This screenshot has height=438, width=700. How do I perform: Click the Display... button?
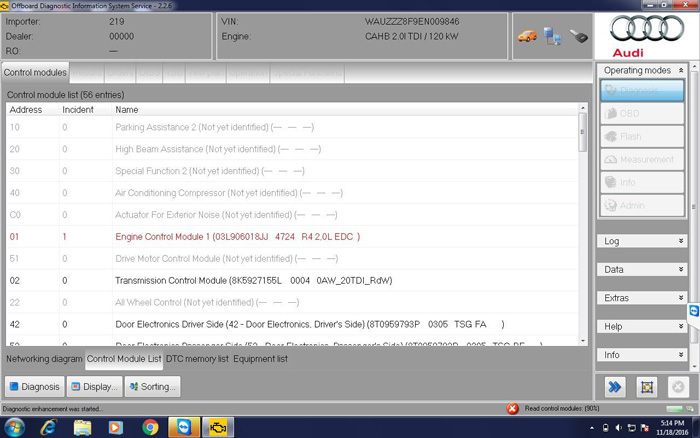click(x=95, y=387)
